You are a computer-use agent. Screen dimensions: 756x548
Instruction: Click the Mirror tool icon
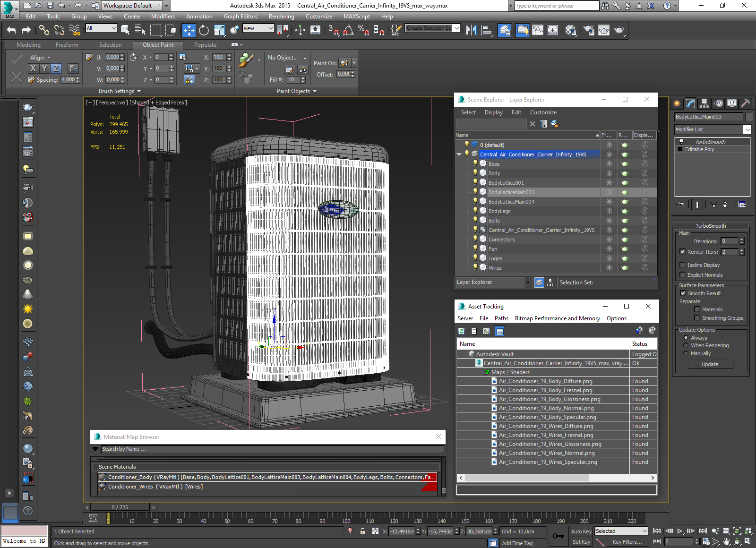[471, 30]
